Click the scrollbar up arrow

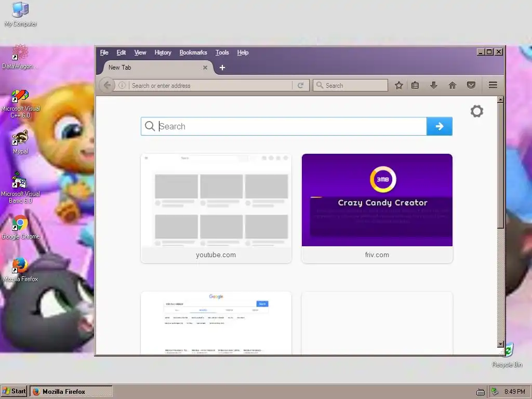tap(500, 100)
